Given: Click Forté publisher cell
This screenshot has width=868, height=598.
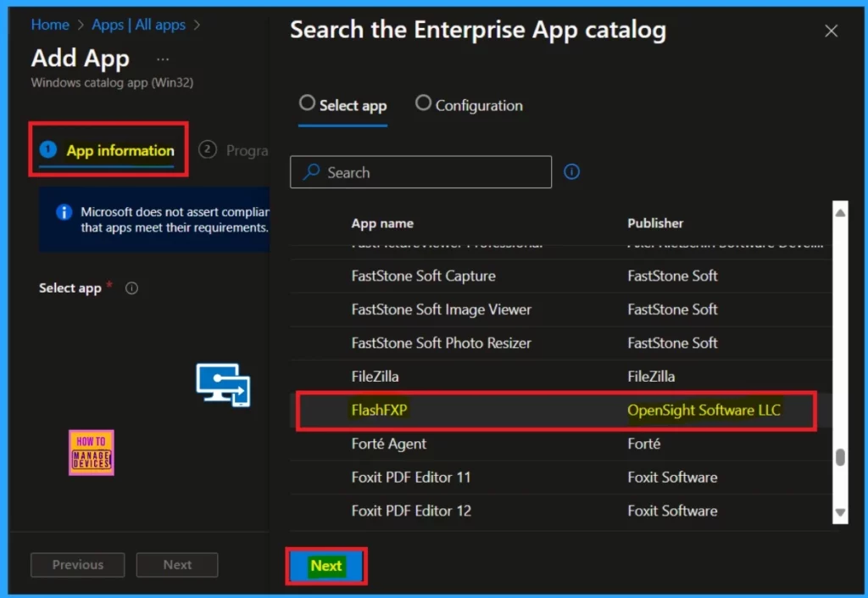Looking at the screenshot, I should [x=644, y=444].
